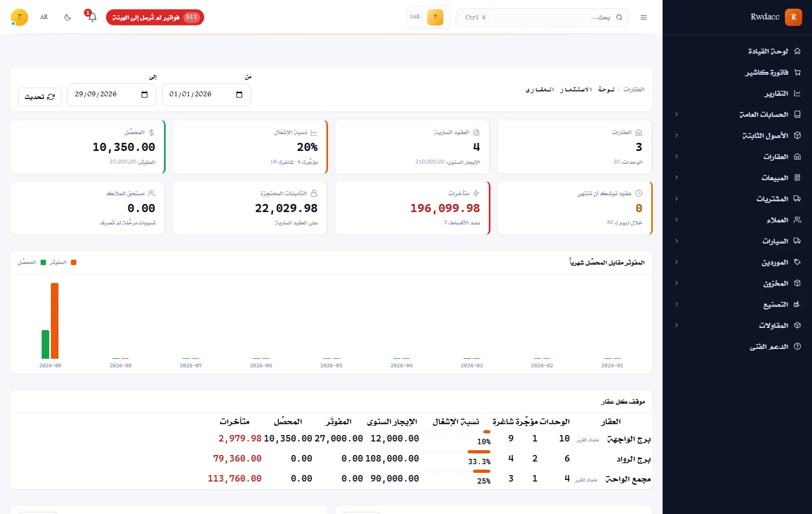Select the السيارات vehicle icon in sidebar
The image size is (812, 514).
coord(797,241)
